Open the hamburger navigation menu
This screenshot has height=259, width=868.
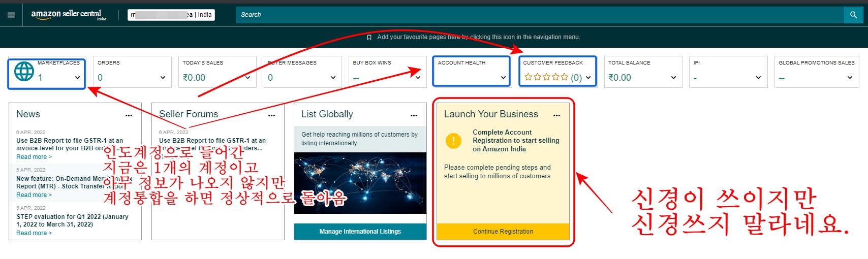(x=11, y=15)
